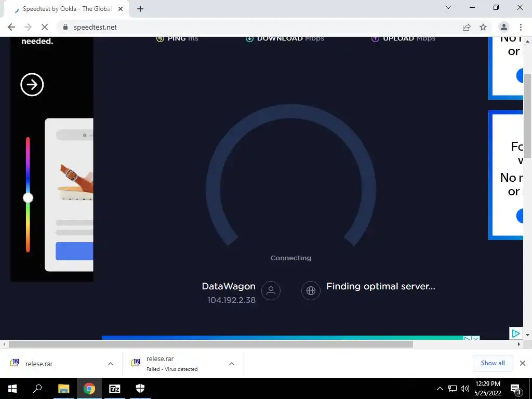532x399 pixels.
Task: Click the ad's arrow circle icon
Action: click(x=32, y=85)
